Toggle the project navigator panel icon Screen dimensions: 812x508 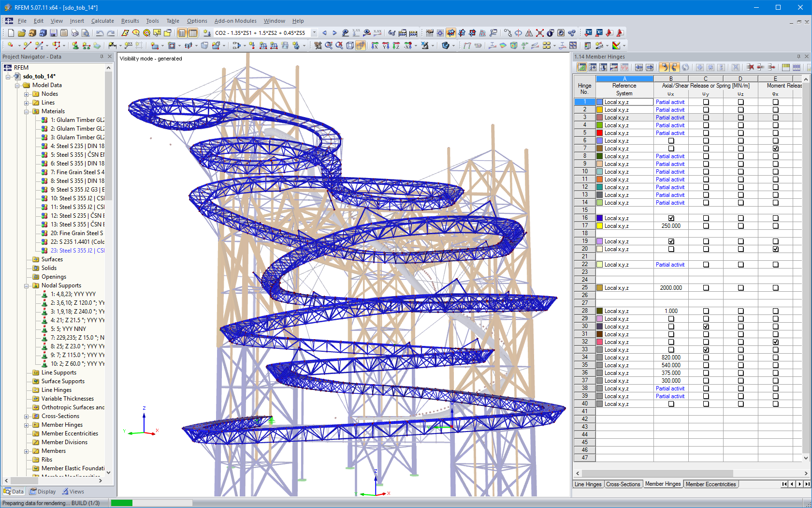(x=182, y=33)
